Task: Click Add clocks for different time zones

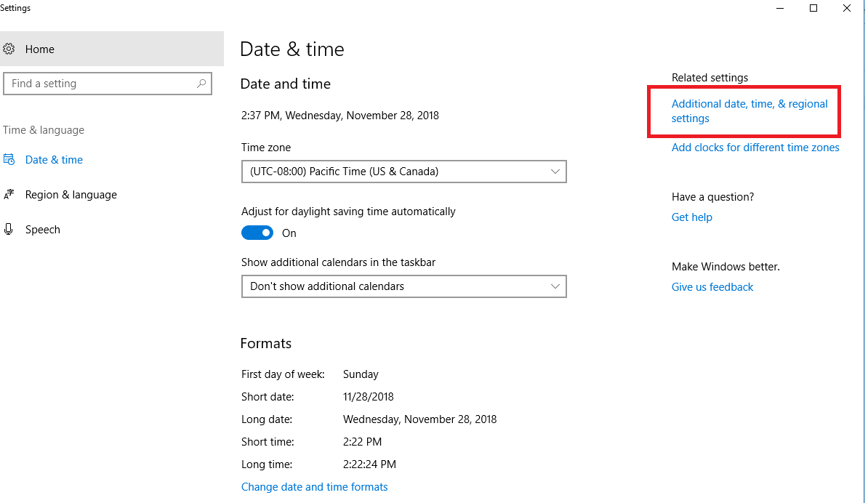Action: 755,148
